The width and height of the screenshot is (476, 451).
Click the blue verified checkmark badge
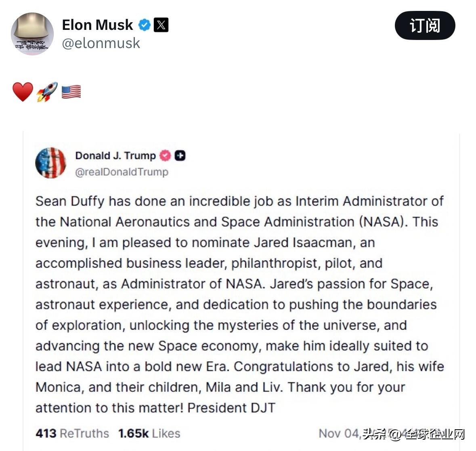pos(144,25)
